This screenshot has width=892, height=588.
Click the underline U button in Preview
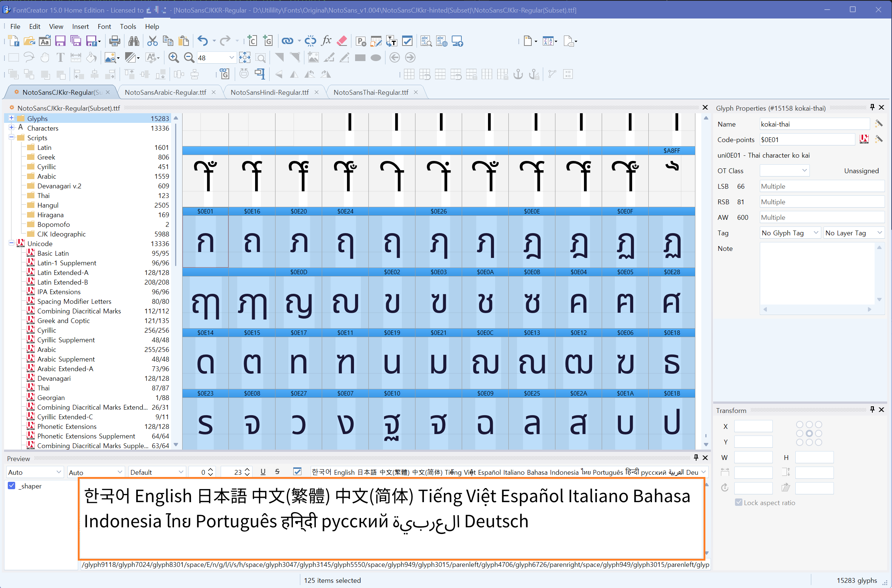coord(263,472)
